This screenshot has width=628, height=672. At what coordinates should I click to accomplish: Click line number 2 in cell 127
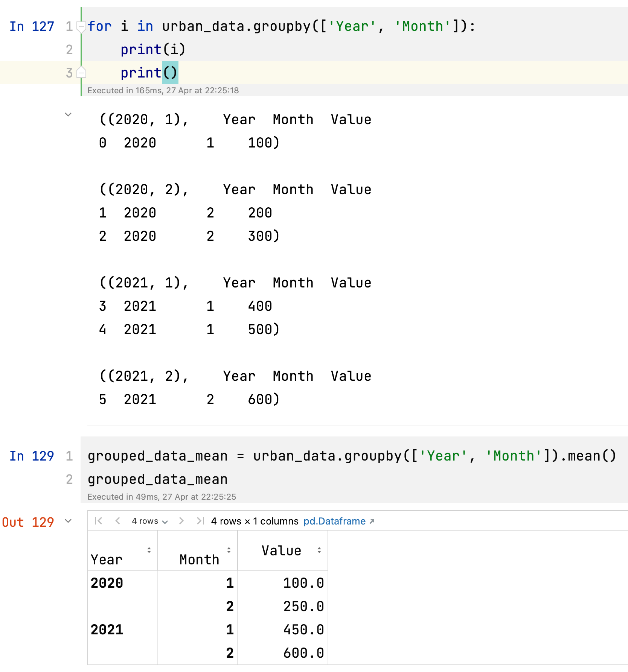[69, 50]
